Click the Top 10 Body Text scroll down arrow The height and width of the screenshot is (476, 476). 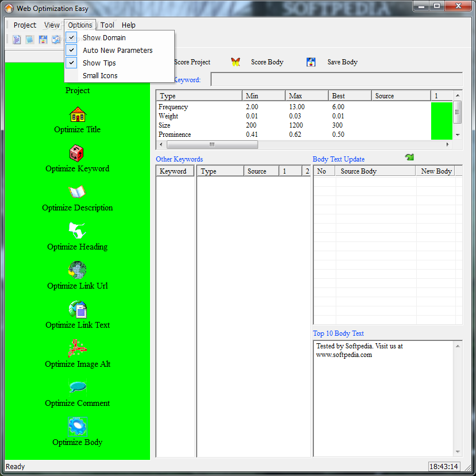(458, 452)
